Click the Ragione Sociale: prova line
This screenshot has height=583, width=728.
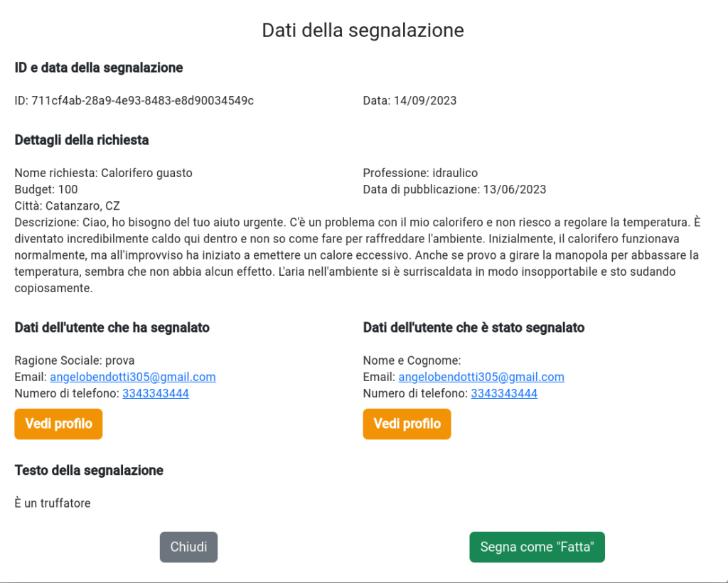[75, 360]
